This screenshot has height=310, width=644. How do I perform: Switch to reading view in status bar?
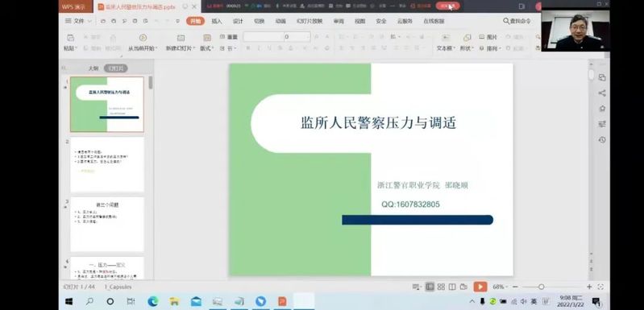452,287
